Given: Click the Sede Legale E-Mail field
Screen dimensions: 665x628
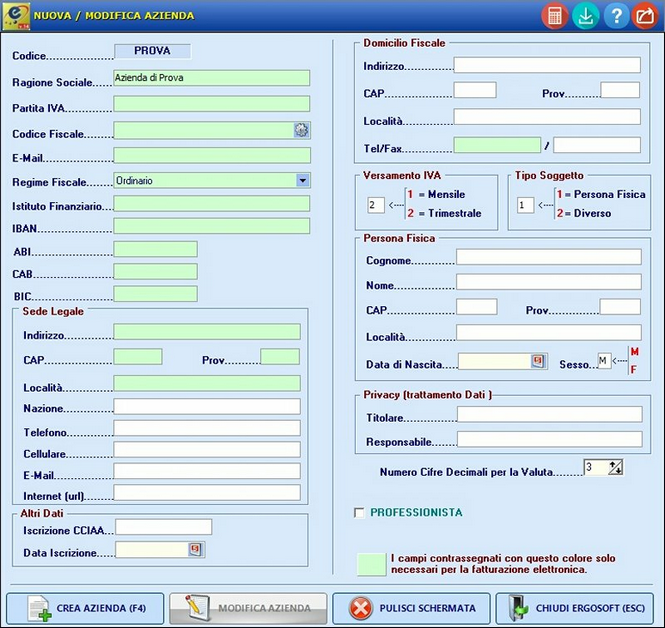Looking at the screenshot, I should pos(207,471).
